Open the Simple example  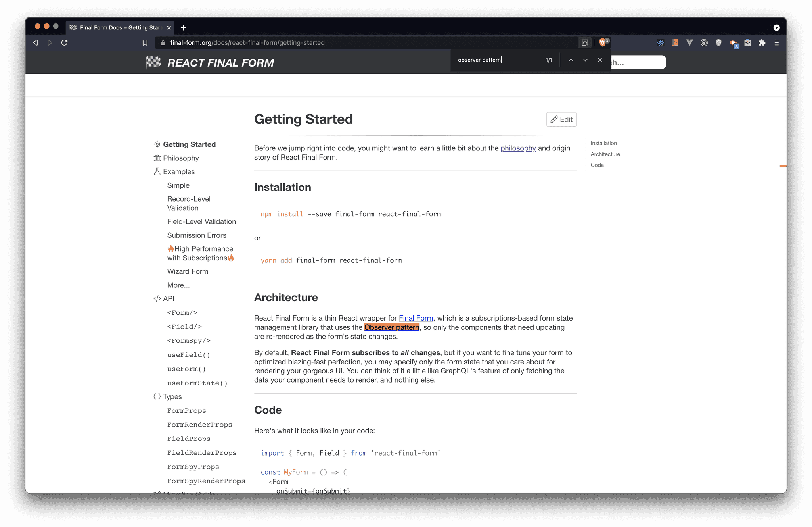pos(178,185)
